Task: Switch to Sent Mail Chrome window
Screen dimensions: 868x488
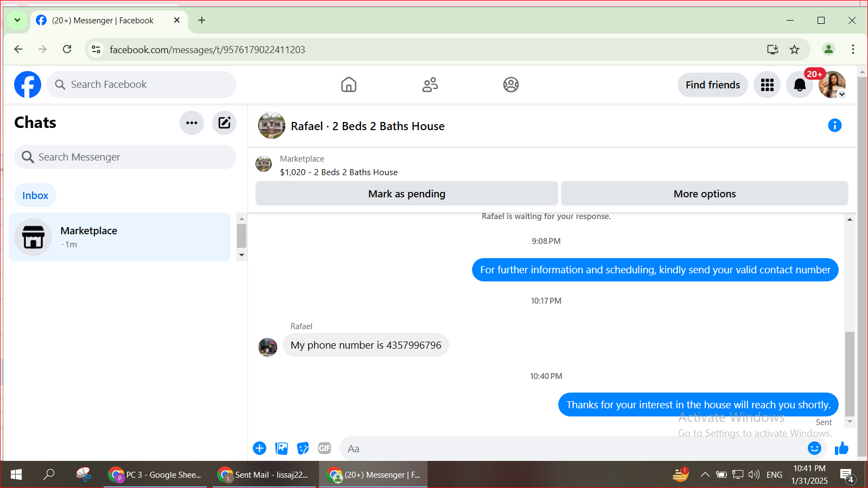Action: pyautogui.click(x=264, y=474)
